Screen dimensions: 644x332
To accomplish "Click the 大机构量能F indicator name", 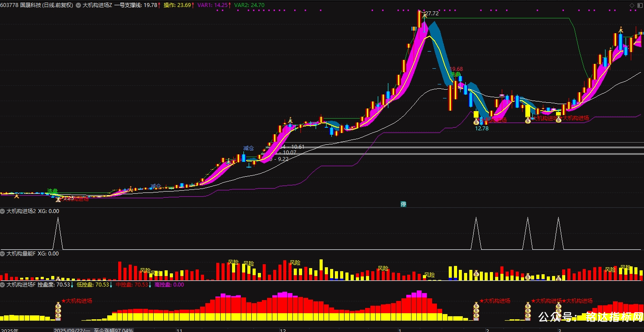I will click(x=20, y=253).
